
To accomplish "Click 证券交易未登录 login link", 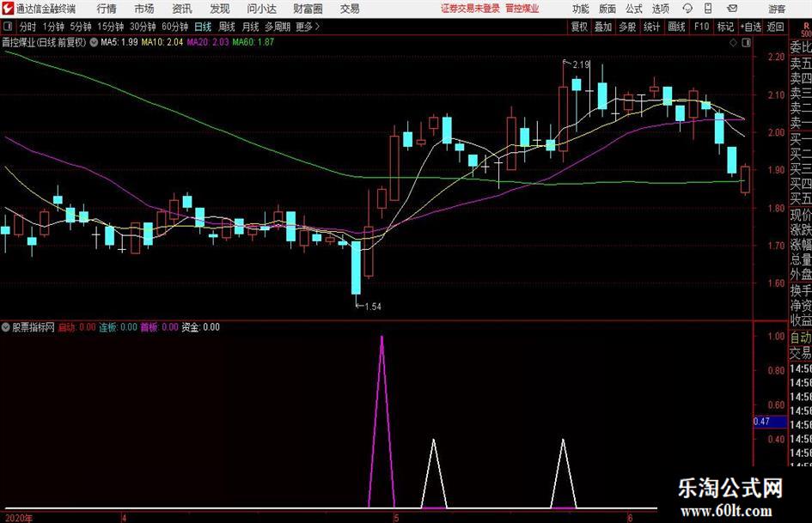I will click(x=471, y=9).
